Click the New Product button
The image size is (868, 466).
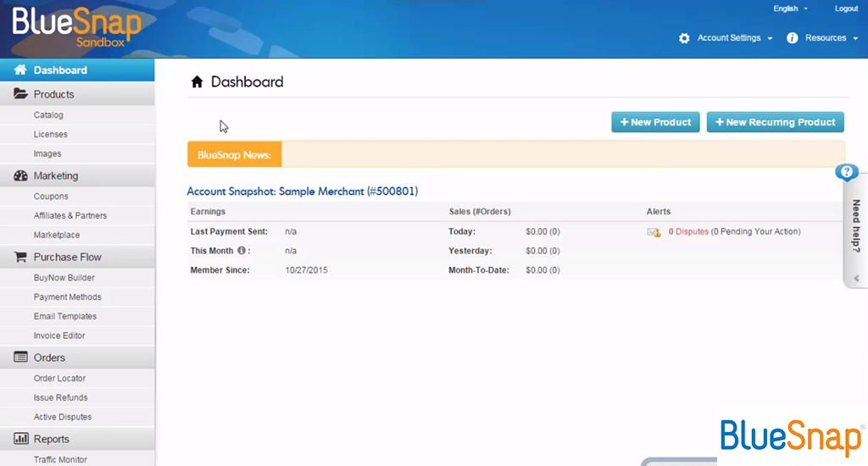coord(655,122)
